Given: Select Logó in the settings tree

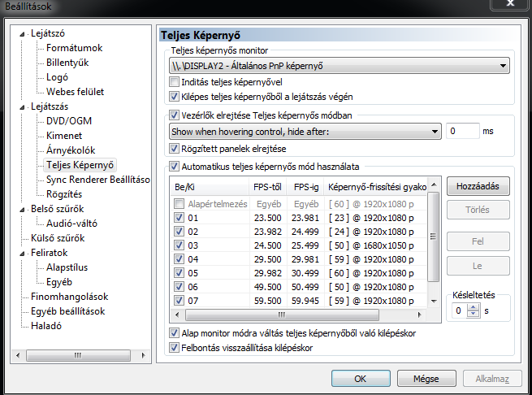Looking at the screenshot, I should point(57,77).
